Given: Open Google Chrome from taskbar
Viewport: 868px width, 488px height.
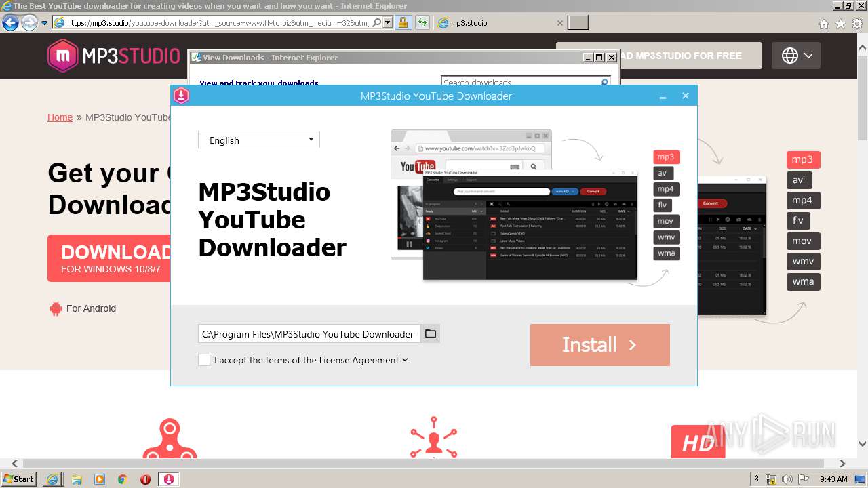Looking at the screenshot, I should pyautogui.click(x=123, y=479).
